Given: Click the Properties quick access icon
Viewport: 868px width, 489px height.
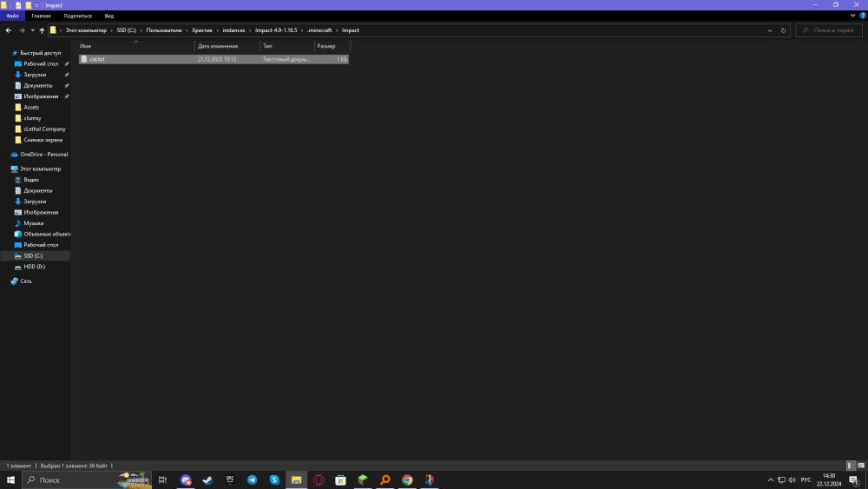Looking at the screenshot, I should click(x=17, y=5).
